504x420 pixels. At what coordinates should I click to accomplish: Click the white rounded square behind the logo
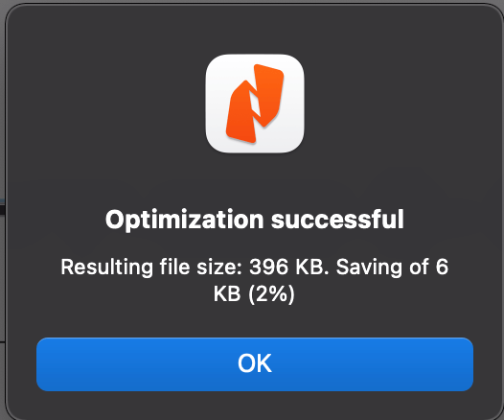pyautogui.click(x=255, y=104)
